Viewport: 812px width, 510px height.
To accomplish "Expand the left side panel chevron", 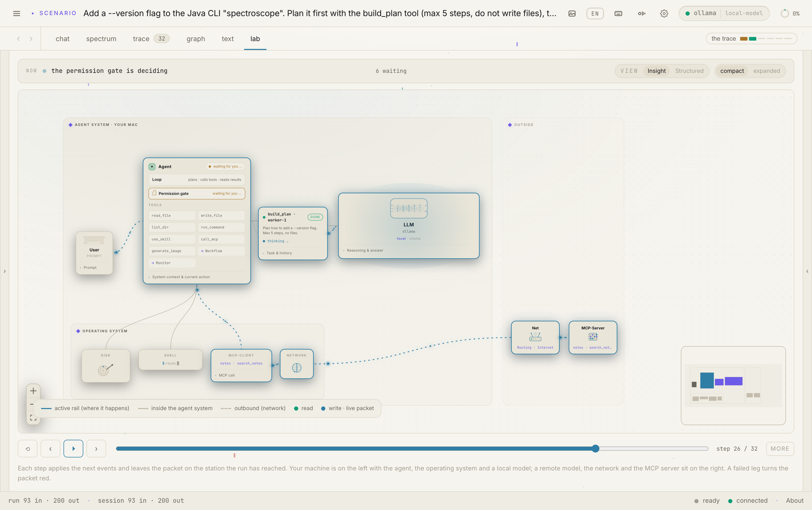I will [4, 271].
